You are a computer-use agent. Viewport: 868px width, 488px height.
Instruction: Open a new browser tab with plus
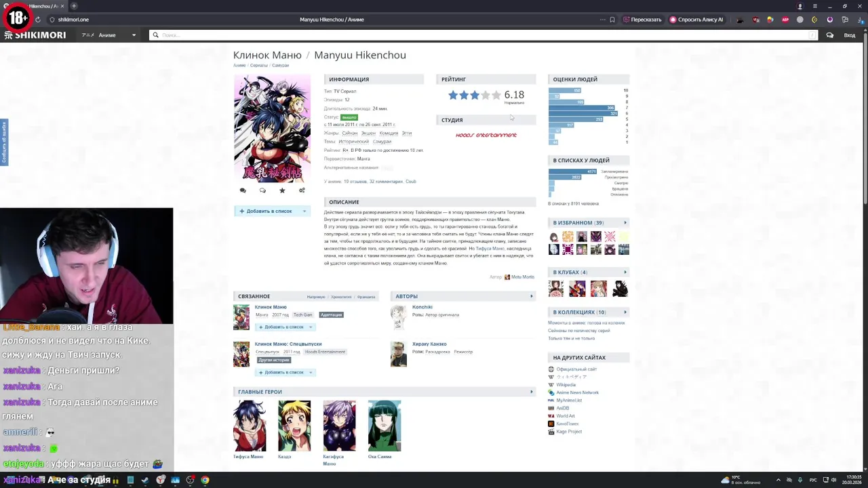pyautogui.click(x=74, y=6)
